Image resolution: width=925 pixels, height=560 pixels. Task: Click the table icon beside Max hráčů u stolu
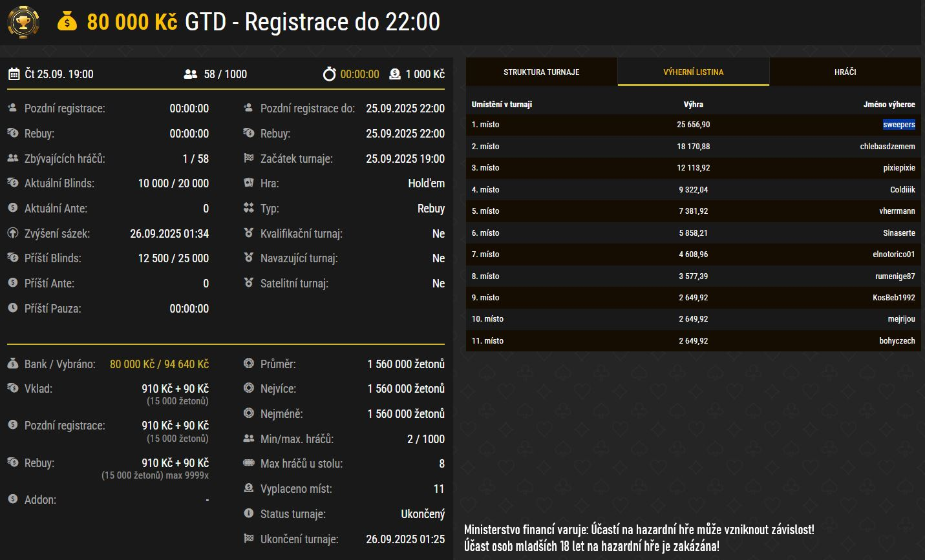pyautogui.click(x=248, y=463)
